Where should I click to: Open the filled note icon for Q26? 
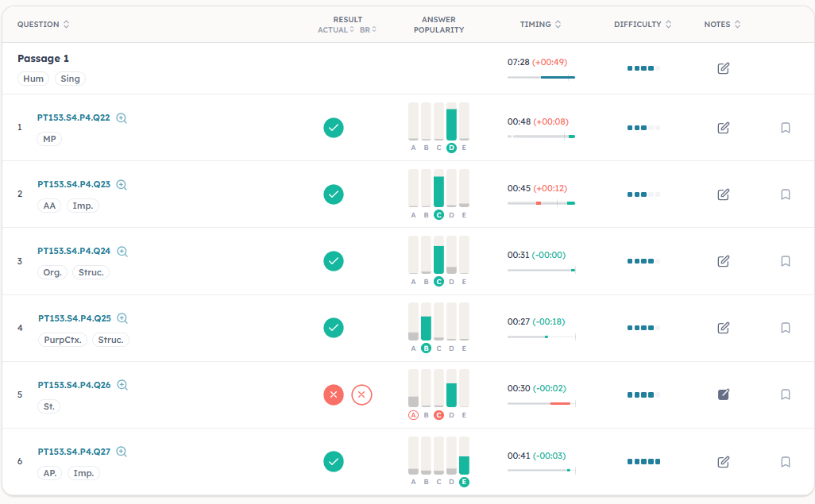click(x=723, y=394)
